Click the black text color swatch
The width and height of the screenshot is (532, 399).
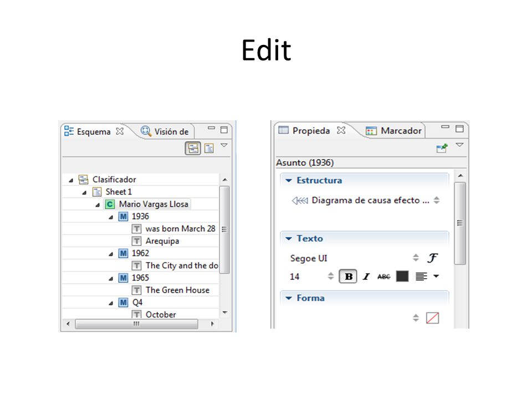coord(402,276)
